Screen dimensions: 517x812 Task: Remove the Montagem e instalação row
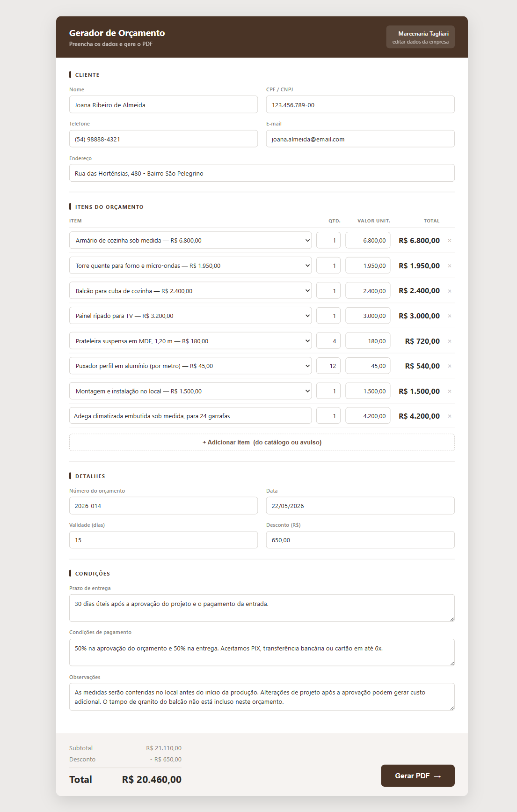450,391
